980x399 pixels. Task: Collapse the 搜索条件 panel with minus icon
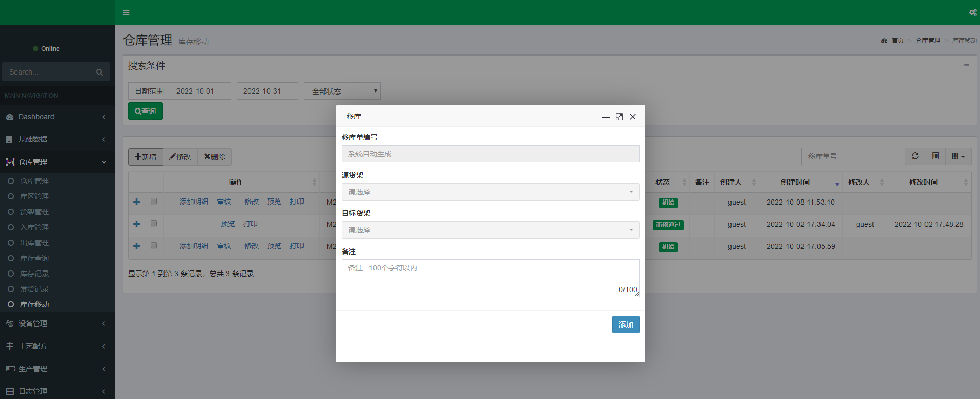(966, 65)
